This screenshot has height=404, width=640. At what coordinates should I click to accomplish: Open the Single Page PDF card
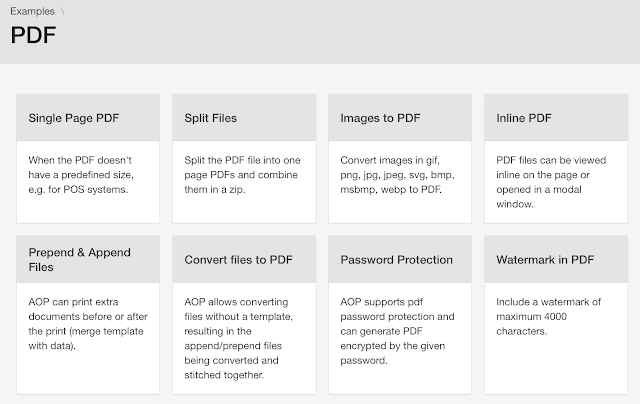88,158
